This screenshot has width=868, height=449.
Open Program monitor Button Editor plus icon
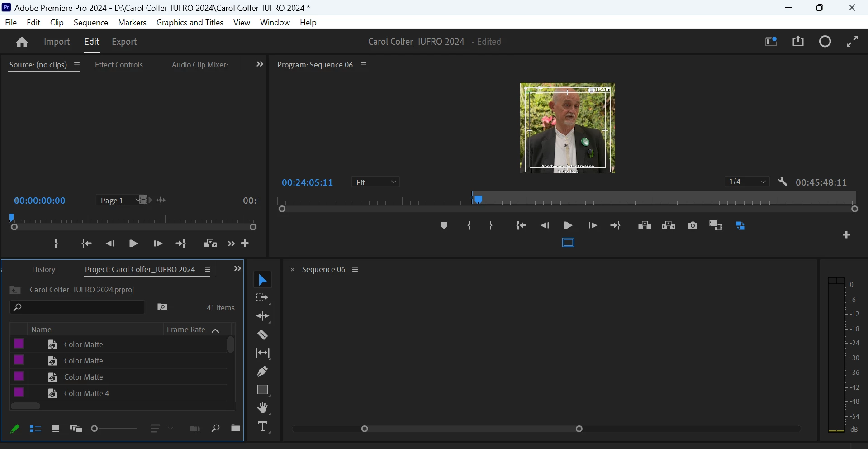point(847,235)
